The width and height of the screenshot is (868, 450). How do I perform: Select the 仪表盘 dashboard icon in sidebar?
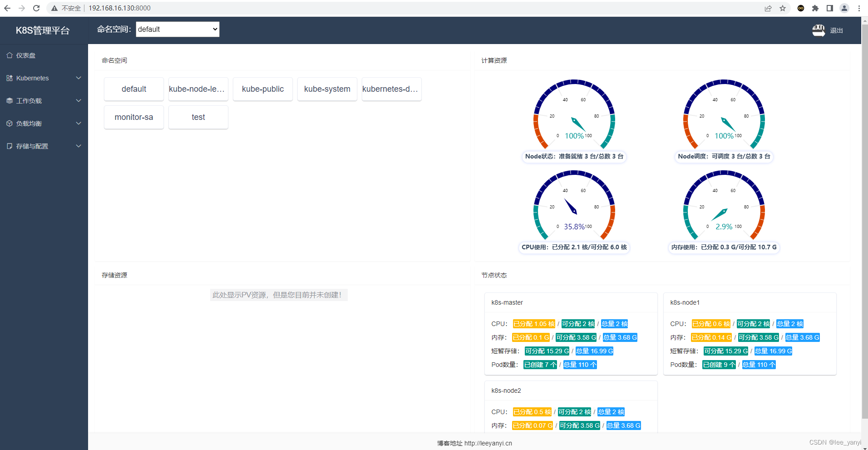[10, 55]
